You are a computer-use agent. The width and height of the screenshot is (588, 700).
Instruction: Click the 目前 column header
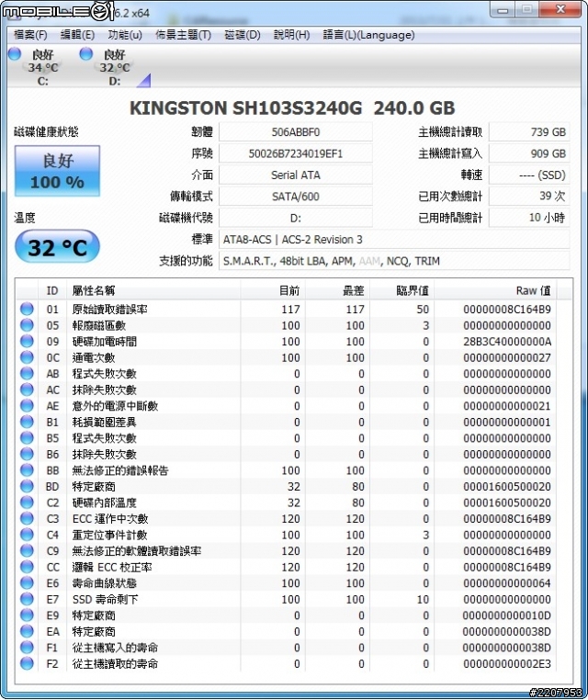click(x=273, y=290)
